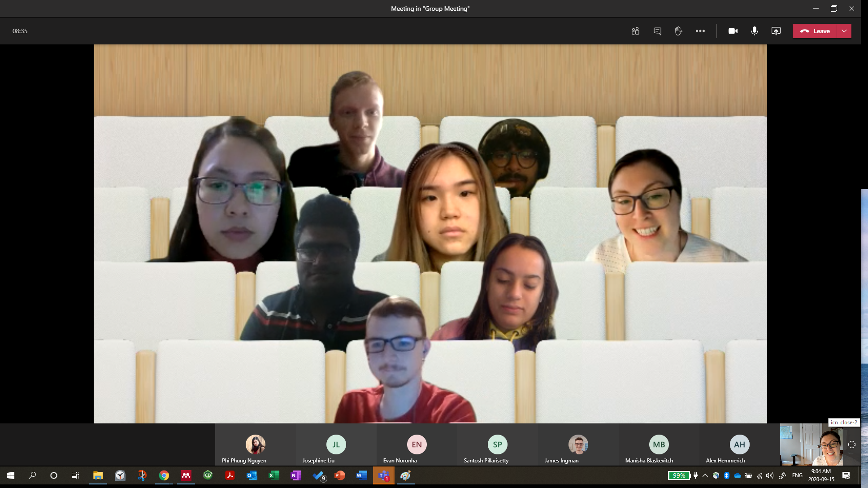The height and width of the screenshot is (488, 868).
Task: Open the meeting chat icon
Action: 657,31
